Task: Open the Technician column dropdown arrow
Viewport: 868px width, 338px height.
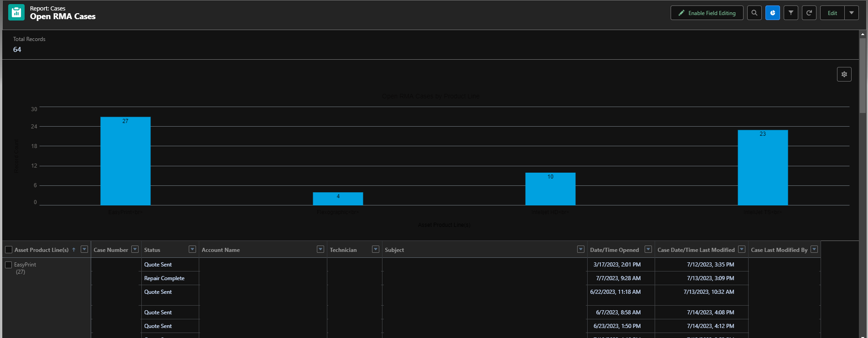Action: [x=376, y=249]
